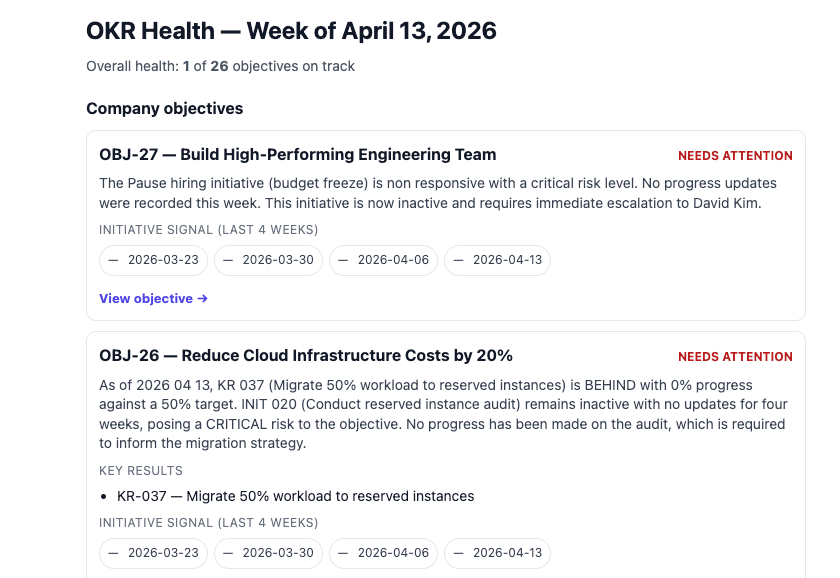Screen dimensions: 840x578
Task: Click the dash status icon in OBJ-27's 2026-04-06 chip
Action: click(342, 260)
